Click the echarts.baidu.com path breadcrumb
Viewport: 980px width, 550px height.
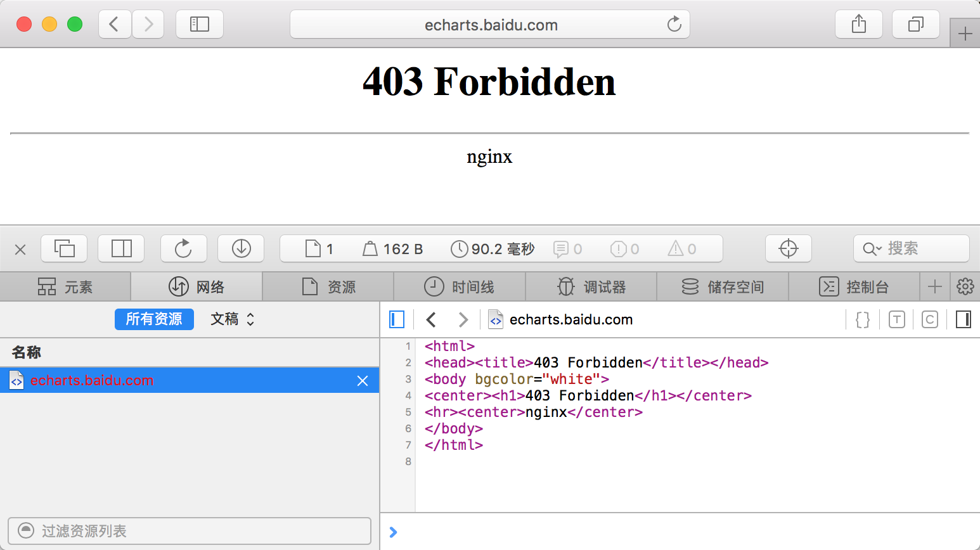click(561, 319)
